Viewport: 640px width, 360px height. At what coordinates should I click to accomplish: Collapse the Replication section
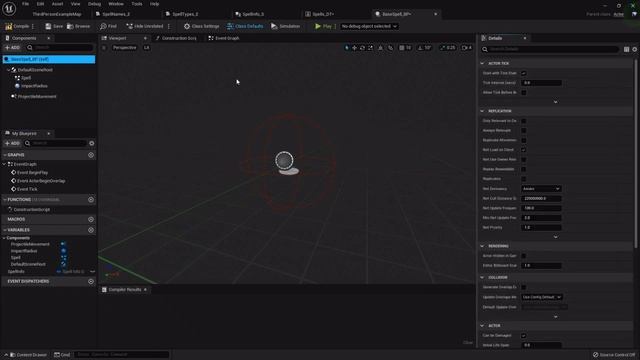[482, 111]
